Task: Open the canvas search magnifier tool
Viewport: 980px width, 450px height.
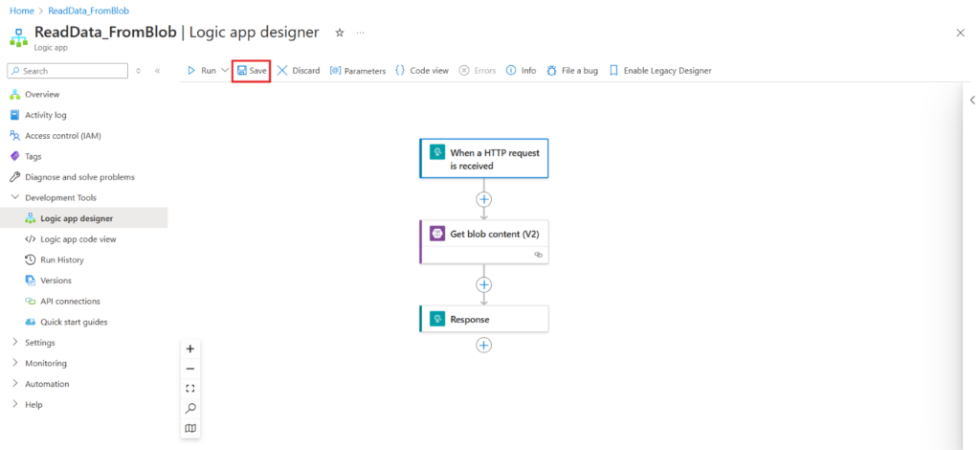Action: 190,409
